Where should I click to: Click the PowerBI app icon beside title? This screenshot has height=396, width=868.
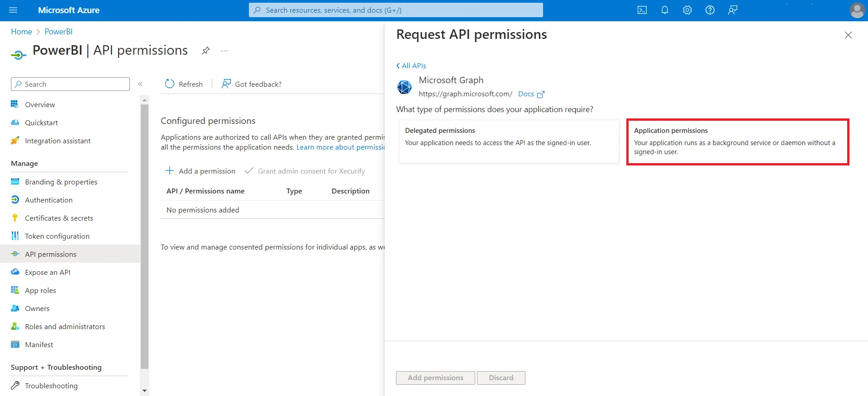(x=19, y=55)
